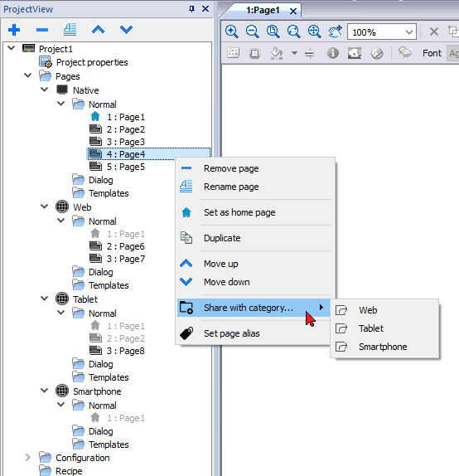The height and width of the screenshot is (476, 459).
Task: Click the Font button in toolbar
Action: (432, 53)
